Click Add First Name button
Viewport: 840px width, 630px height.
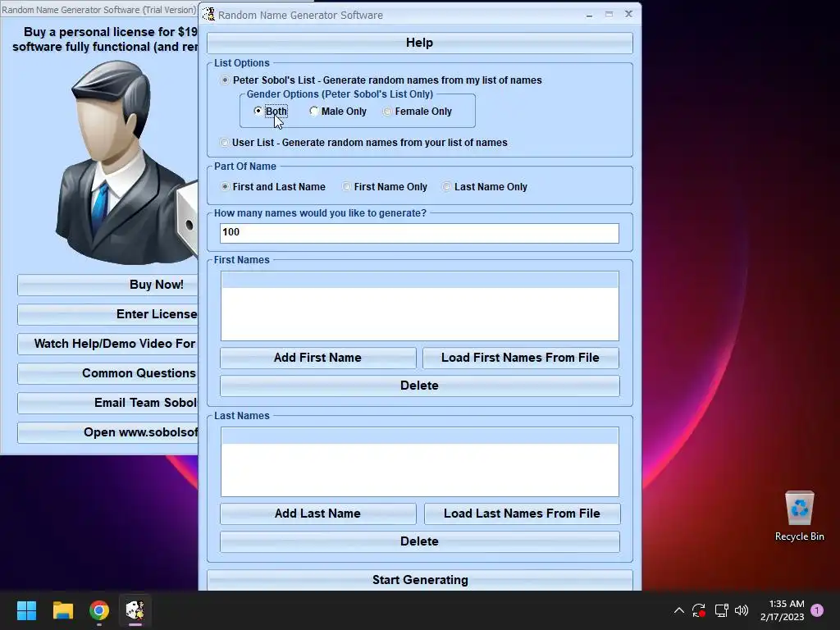click(x=317, y=358)
